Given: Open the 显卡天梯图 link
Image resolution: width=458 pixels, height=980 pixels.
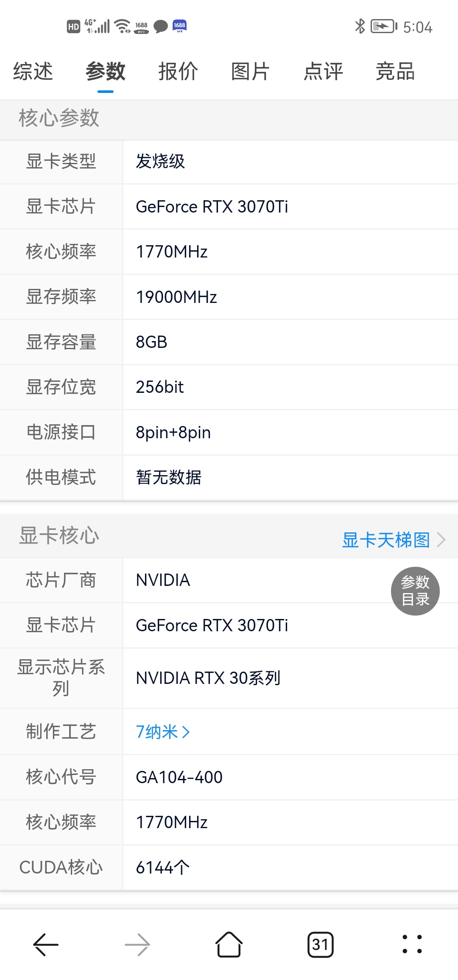Looking at the screenshot, I should tap(386, 540).
